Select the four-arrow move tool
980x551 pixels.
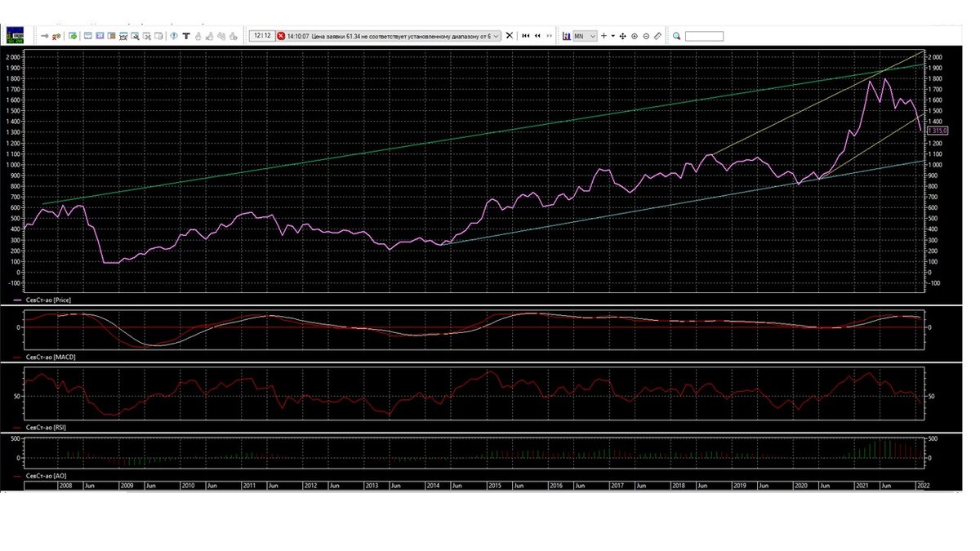pos(623,36)
